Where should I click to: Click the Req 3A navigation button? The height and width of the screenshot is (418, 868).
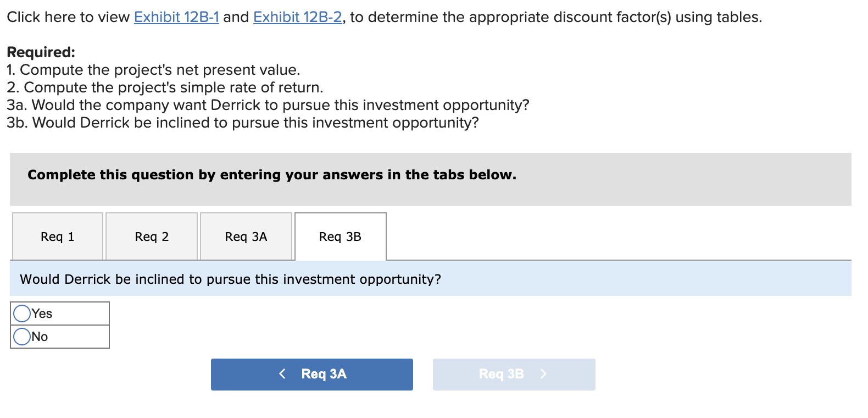[311, 374]
